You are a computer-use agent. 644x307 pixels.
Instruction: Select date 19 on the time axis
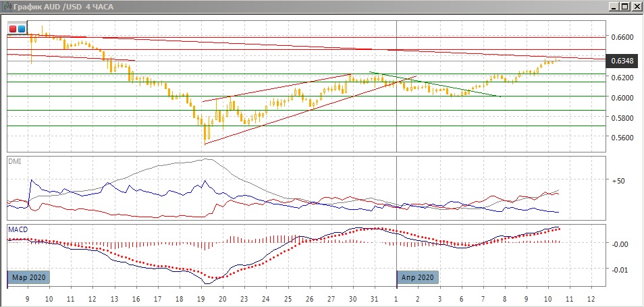click(x=200, y=298)
